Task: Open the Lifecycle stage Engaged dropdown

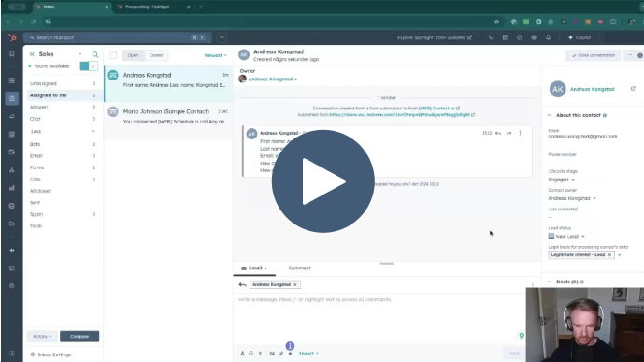Action: [562, 180]
